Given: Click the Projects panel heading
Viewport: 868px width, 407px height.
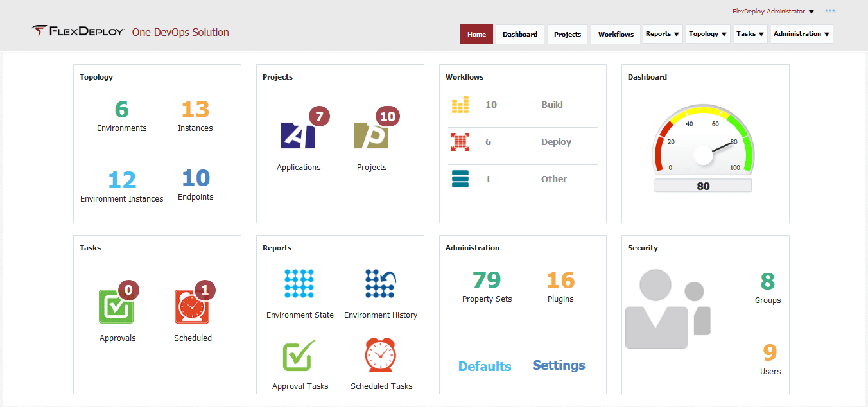Looking at the screenshot, I should tap(277, 77).
